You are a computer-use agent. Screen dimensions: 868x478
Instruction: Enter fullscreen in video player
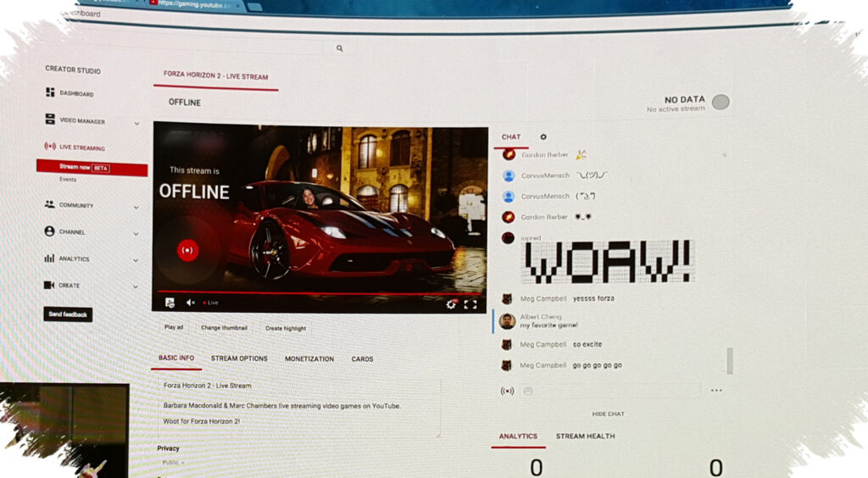click(470, 304)
